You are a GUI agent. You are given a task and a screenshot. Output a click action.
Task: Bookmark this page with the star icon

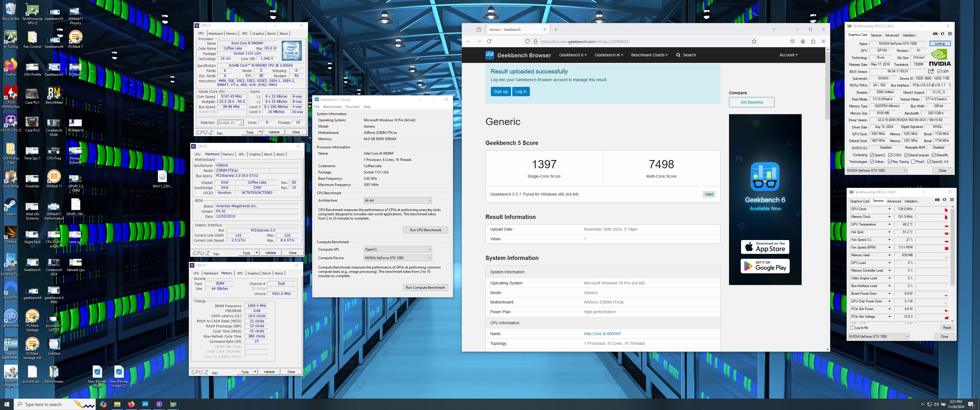[754, 42]
